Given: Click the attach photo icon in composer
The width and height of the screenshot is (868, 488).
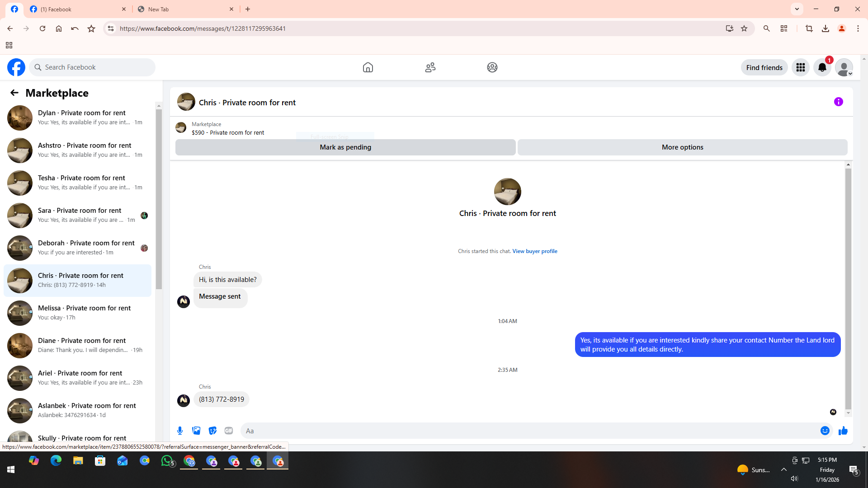Looking at the screenshot, I should tap(196, 431).
